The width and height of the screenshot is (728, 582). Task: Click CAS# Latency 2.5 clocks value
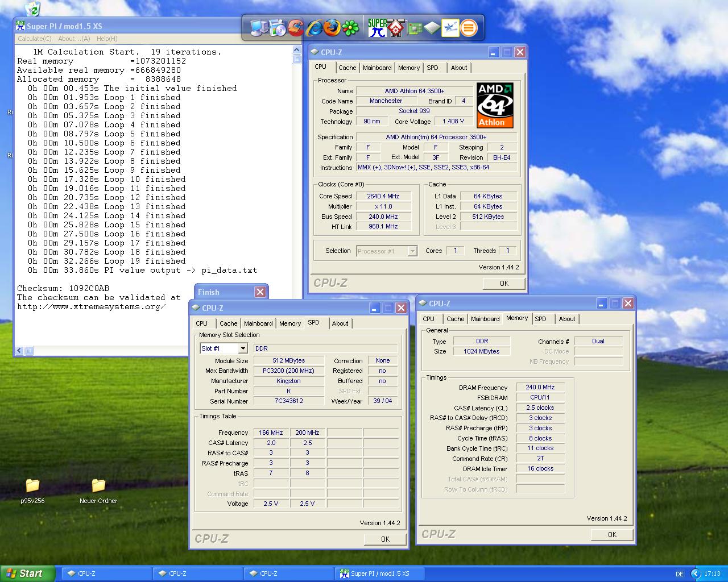click(540, 408)
